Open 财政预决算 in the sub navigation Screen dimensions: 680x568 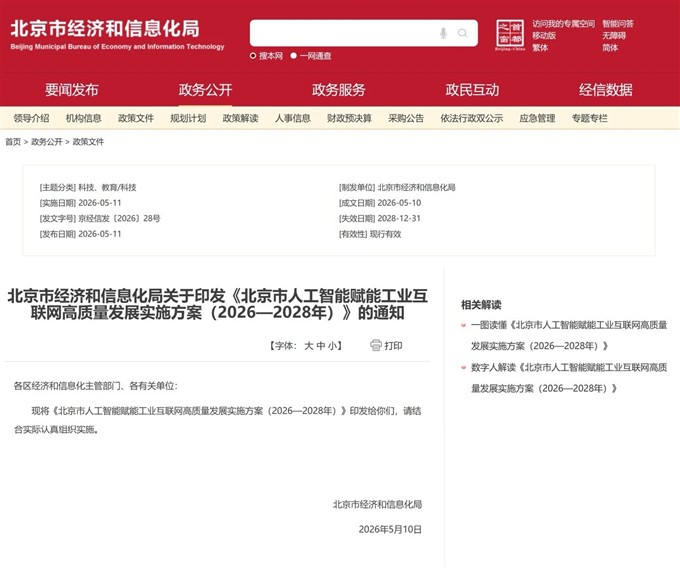(349, 118)
